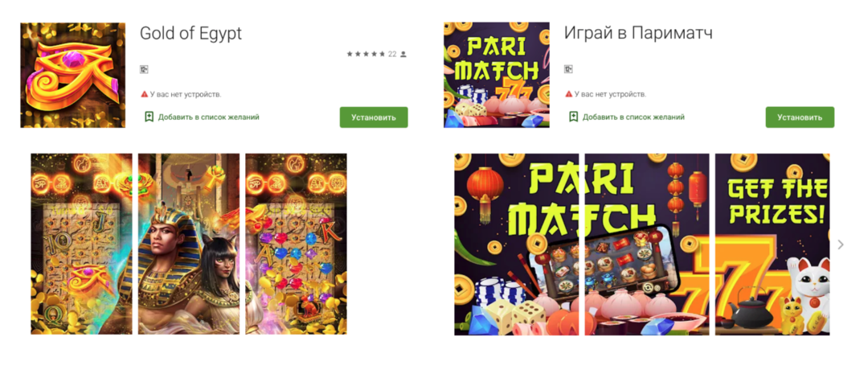Click the 12+ rating badge under Играй в Париматч
Viewport: 868px width, 374px height.
click(x=568, y=70)
